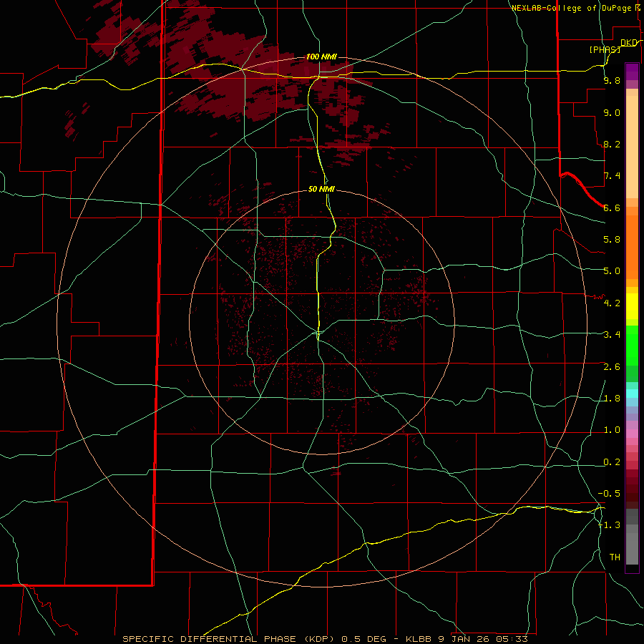Click the -1.3 value on the color scale

tap(609, 525)
